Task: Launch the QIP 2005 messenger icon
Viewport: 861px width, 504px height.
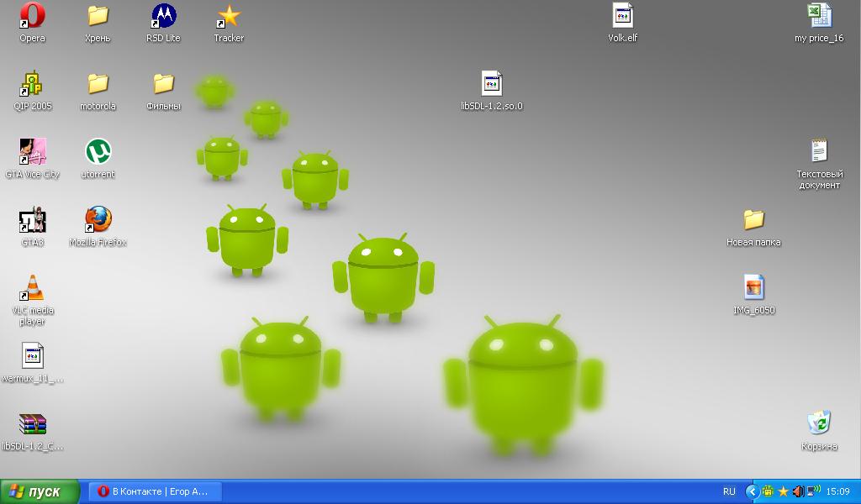Action: pyautogui.click(x=32, y=84)
